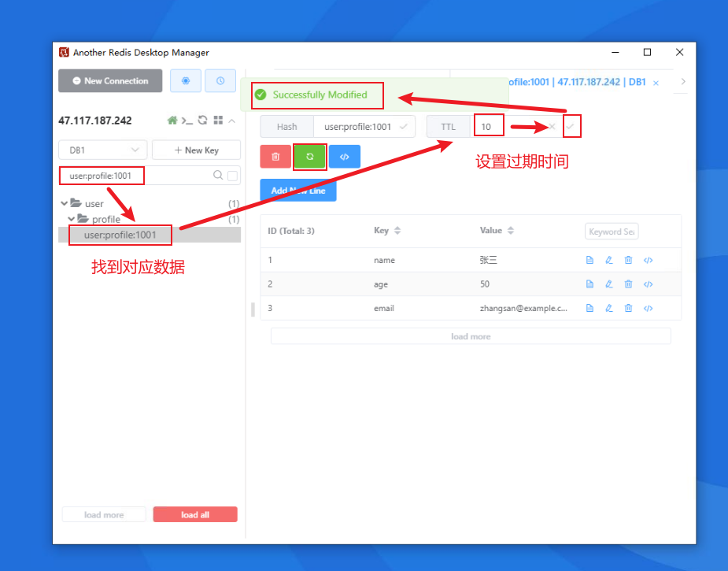
Task: Delete the age row
Action: [x=628, y=284]
